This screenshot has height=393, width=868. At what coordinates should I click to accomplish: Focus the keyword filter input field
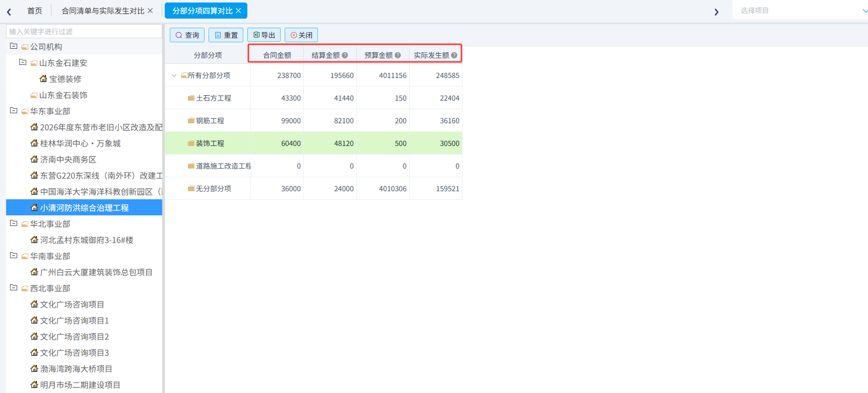click(x=84, y=31)
